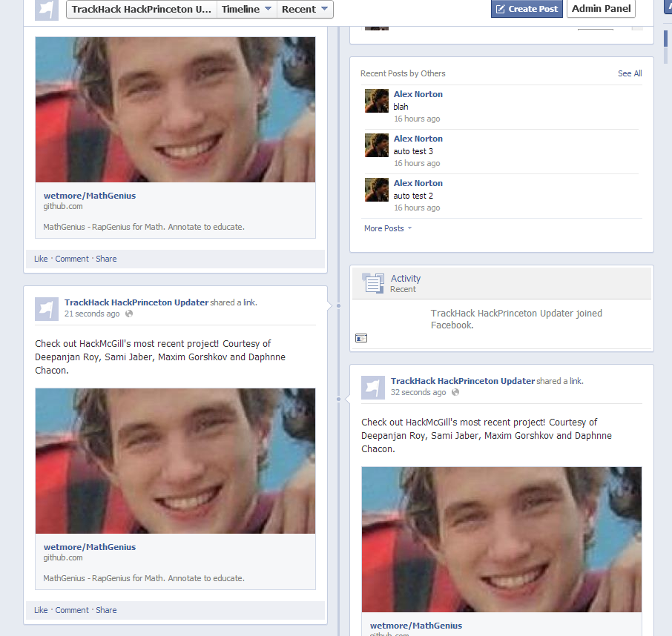672x636 pixels.
Task: Open Alex Norton's name on 'auto test 3' post
Action: coord(418,139)
